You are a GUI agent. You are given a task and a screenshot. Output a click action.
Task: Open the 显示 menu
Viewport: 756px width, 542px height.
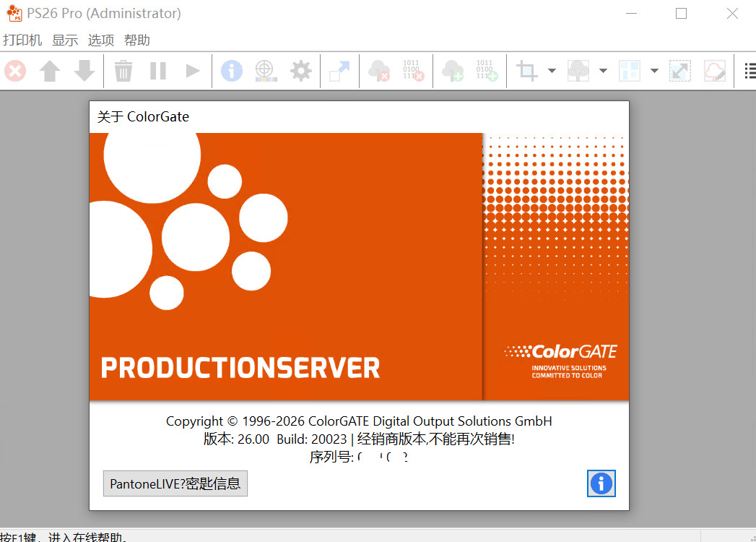pos(65,40)
